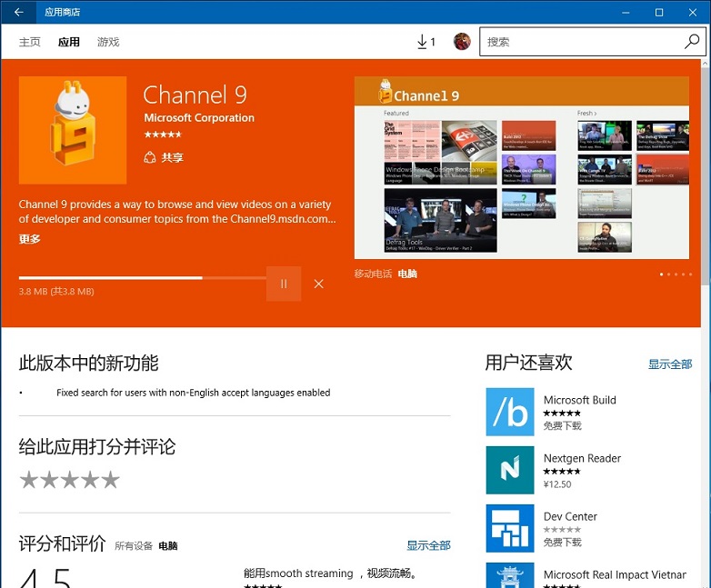Filter reviews by 所有设备

(133, 546)
